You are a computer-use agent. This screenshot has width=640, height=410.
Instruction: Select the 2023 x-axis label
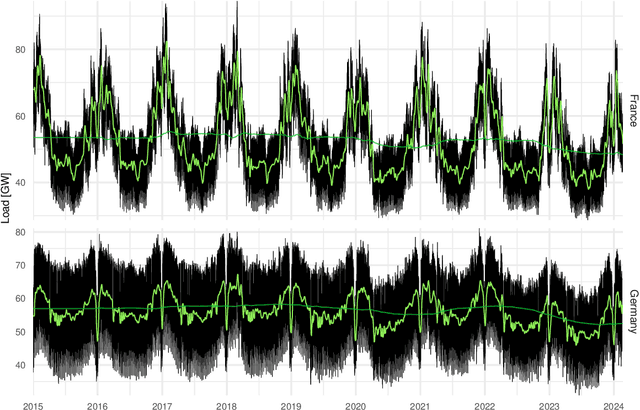549,406
